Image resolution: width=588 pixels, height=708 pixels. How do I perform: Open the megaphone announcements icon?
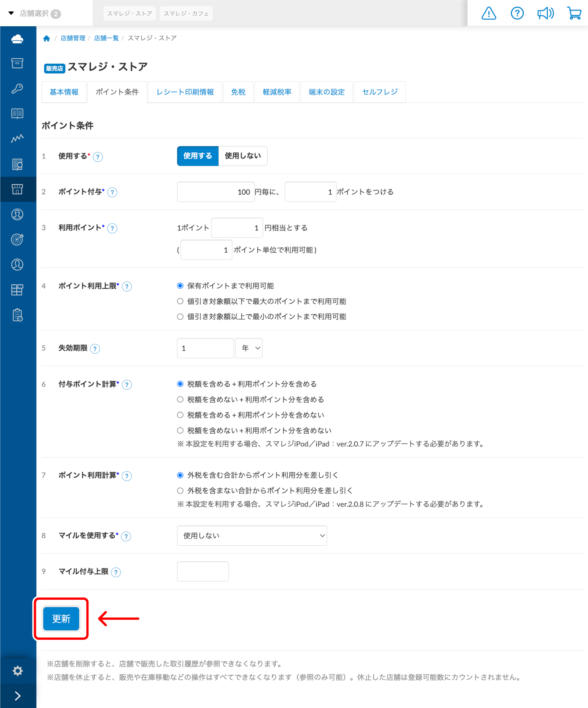click(x=545, y=13)
